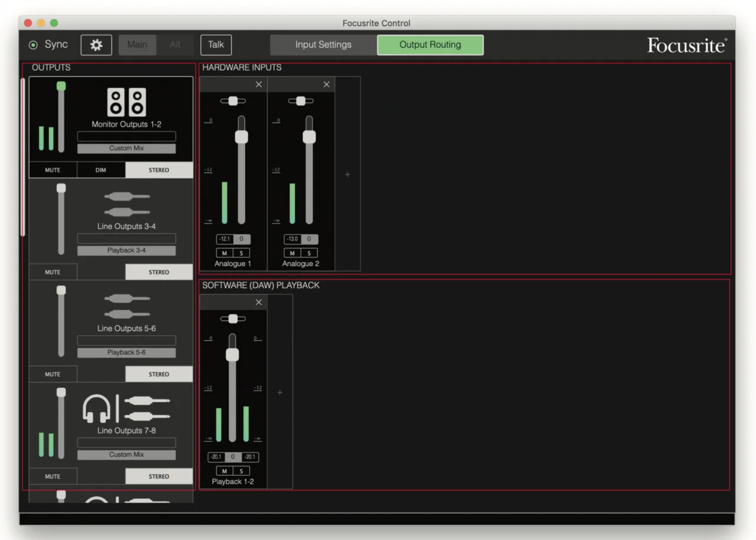This screenshot has width=756, height=540.
Task: Add a new software playback channel
Action: tap(280, 392)
